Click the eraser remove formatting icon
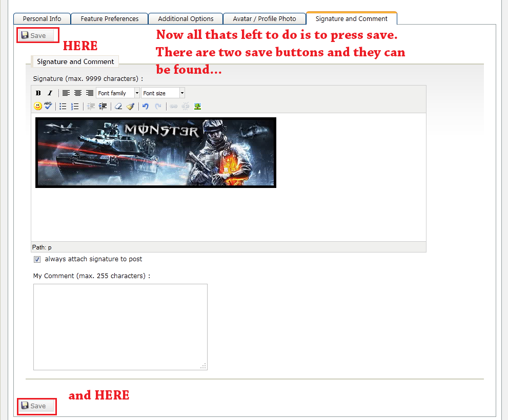 [118, 106]
